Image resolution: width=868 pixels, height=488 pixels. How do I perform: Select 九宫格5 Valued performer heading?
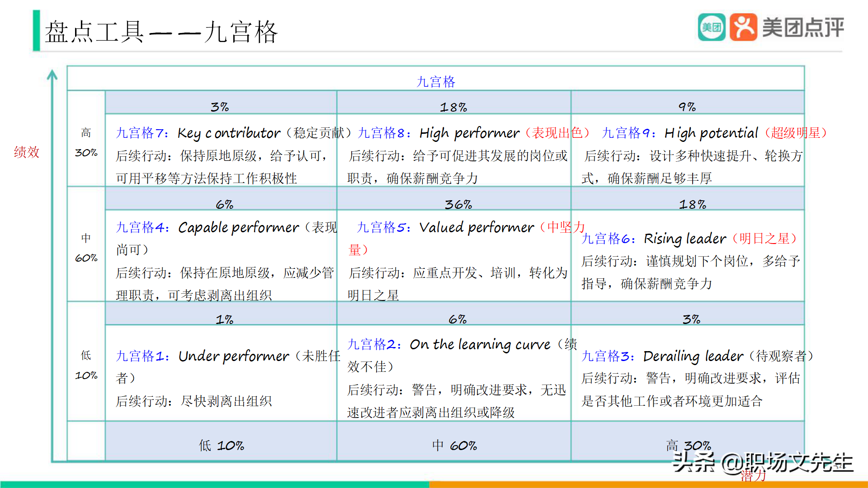coord(467,238)
